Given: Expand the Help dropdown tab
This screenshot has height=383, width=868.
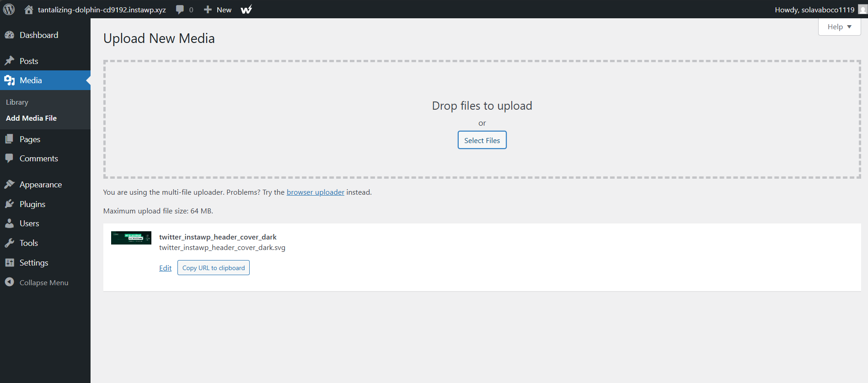Looking at the screenshot, I should [839, 27].
